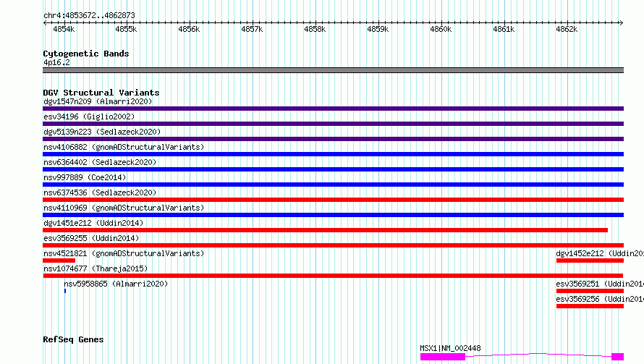The height and width of the screenshot is (364, 644).
Task: Open the nsv6374536 (Sedlazeck2020) label
Action: [x=100, y=192]
